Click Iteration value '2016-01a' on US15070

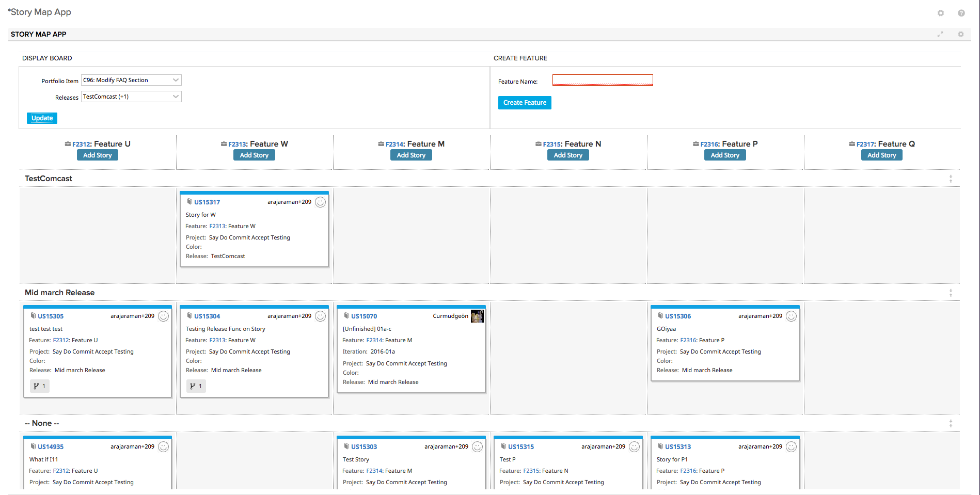pyautogui.click(x=383, y=352)
